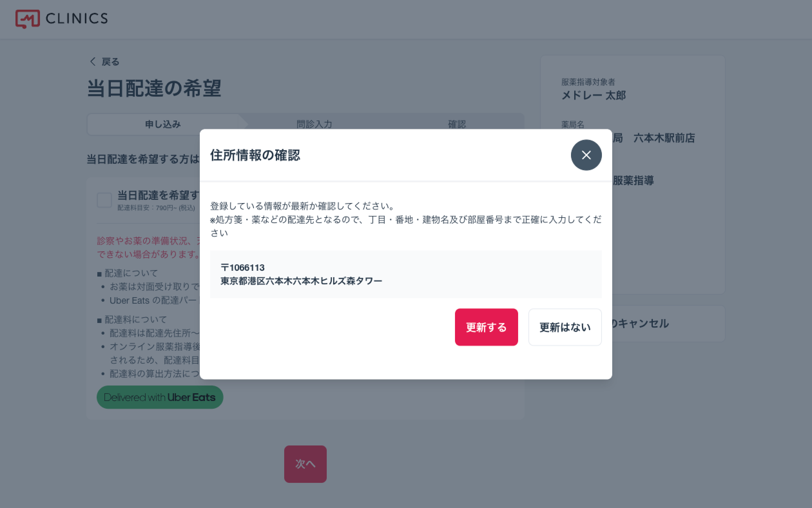This screenshot has width=812, height=508.
Task: Select the 確認 step tab
Action: pyautogui.click(x=457, y=124)
